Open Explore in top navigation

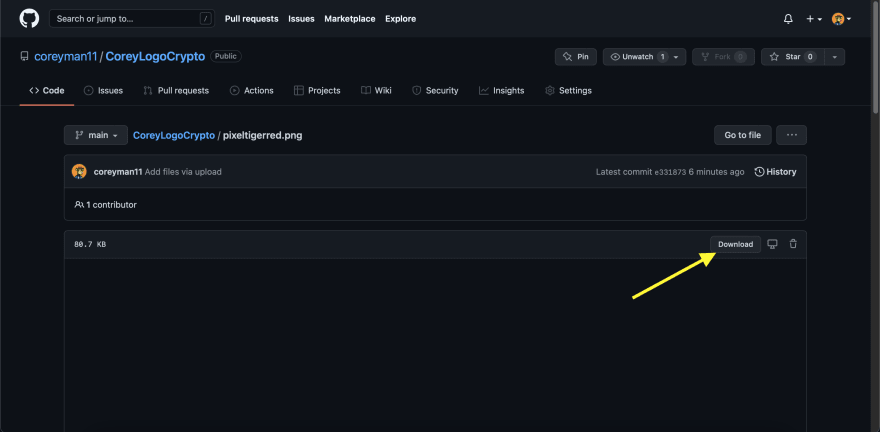coord(400,19)
